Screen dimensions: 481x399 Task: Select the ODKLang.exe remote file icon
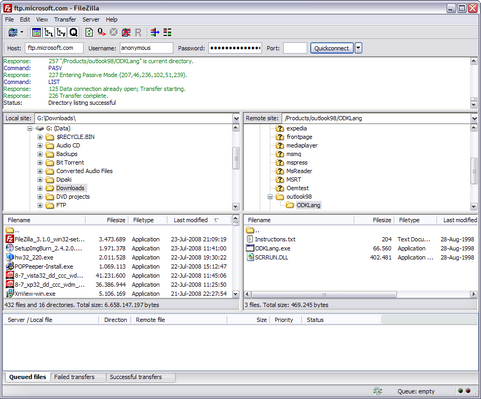click(250, 248)
